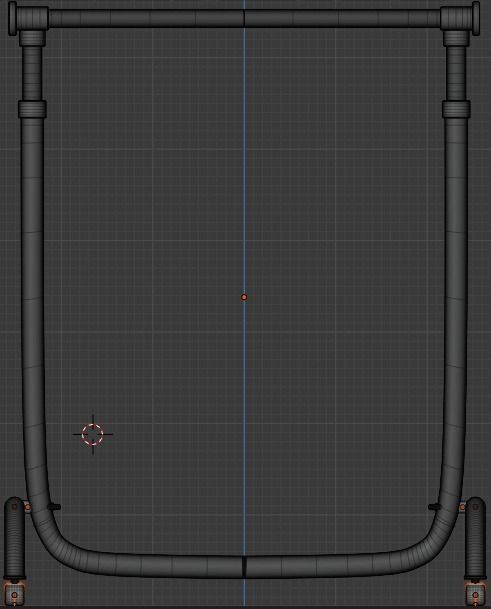
Task: Select the collar ring on right vertical tube
Action: (456, 109)
